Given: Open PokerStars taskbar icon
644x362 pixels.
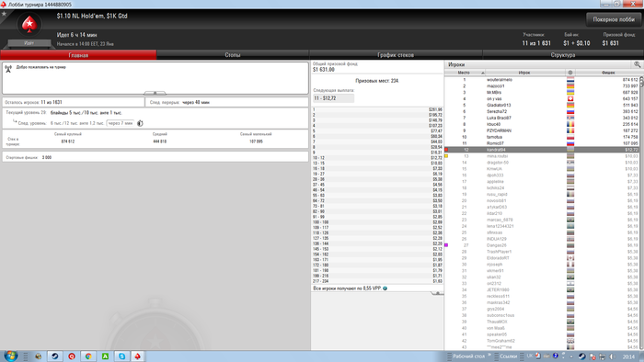Looking at the screenshot, I should (138, 356).
